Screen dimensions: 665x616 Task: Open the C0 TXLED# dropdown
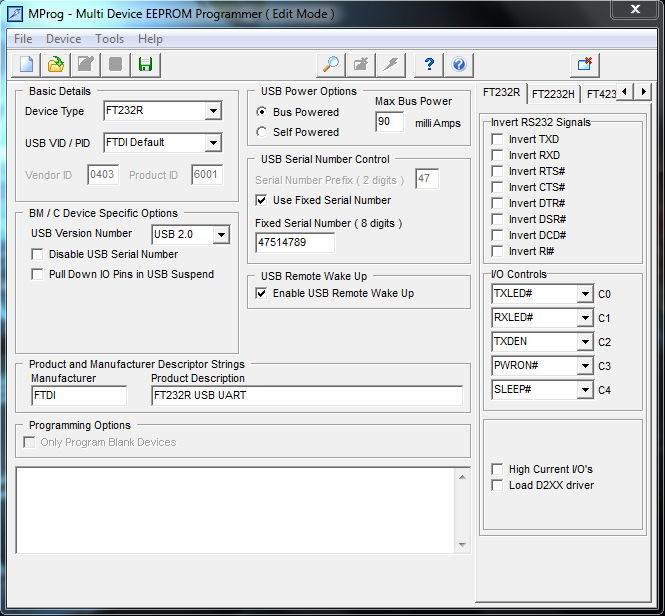[585, 294]
